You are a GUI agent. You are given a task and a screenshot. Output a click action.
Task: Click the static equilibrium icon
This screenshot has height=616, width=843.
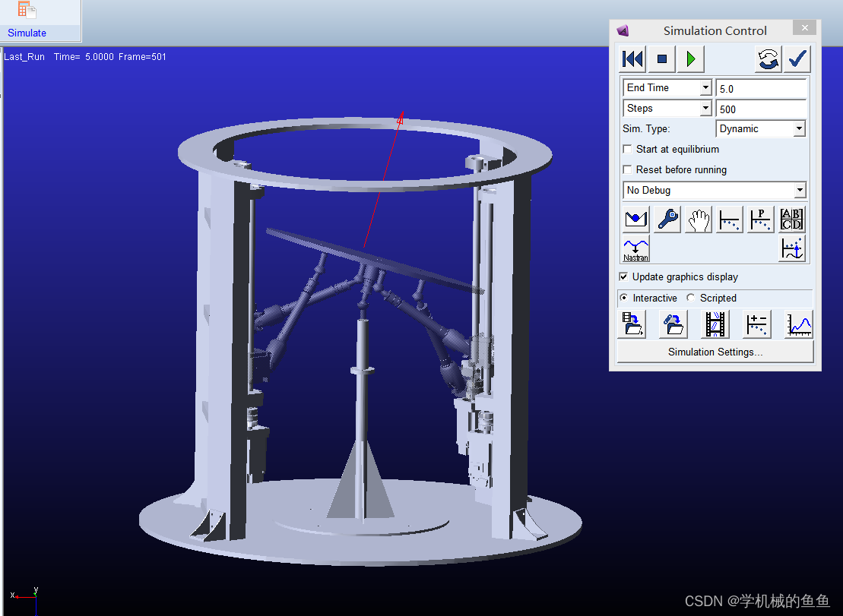coord(635,220)
